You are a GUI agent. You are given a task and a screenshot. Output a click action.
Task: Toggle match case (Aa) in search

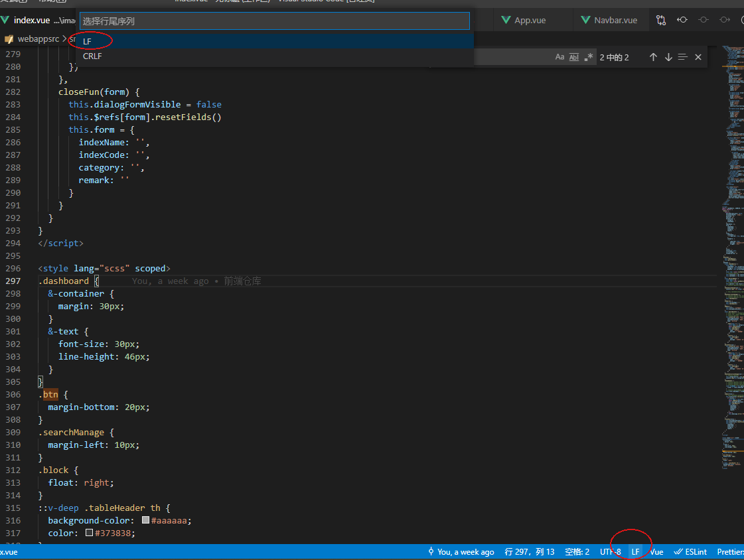(x=560, y=57)
